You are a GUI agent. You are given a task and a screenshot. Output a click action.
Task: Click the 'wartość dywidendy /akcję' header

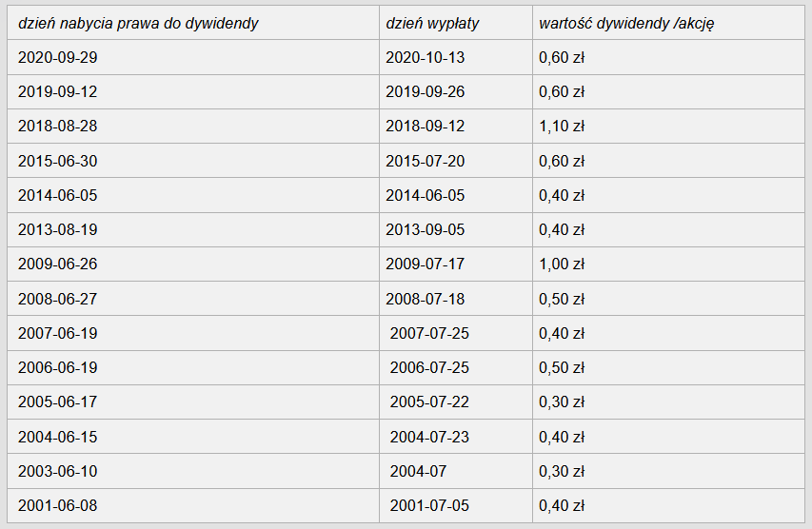[x=626, y=23]
